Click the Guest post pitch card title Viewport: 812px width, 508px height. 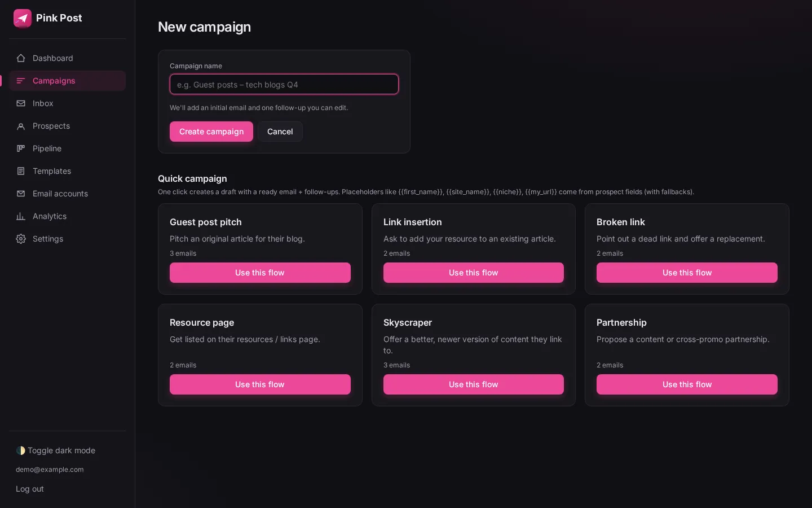pos(206,222)
